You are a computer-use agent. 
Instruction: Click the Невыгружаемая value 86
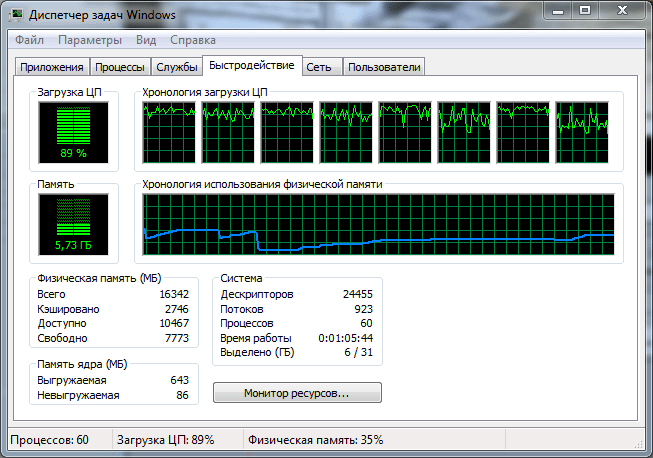click(x=182, y=395)
